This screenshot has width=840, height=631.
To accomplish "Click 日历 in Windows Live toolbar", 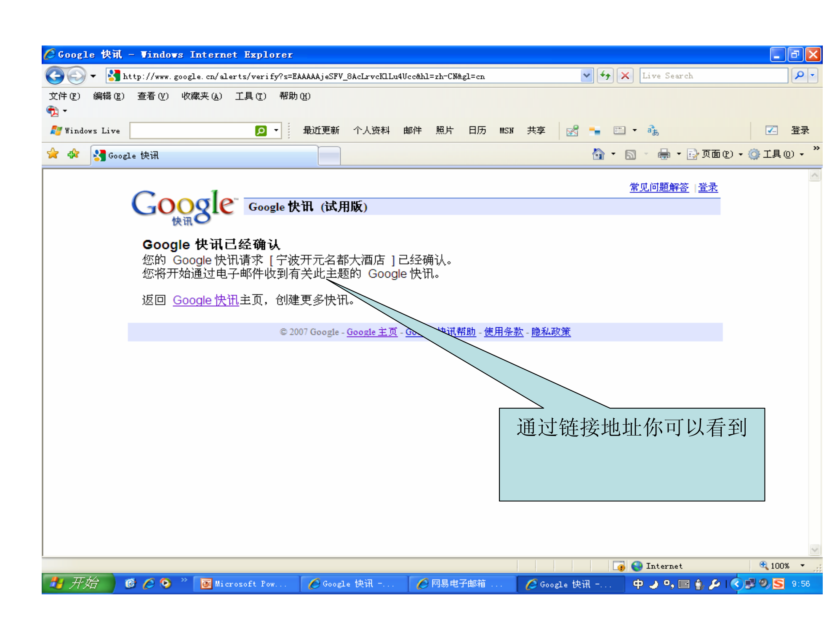I will pos(477,131).
